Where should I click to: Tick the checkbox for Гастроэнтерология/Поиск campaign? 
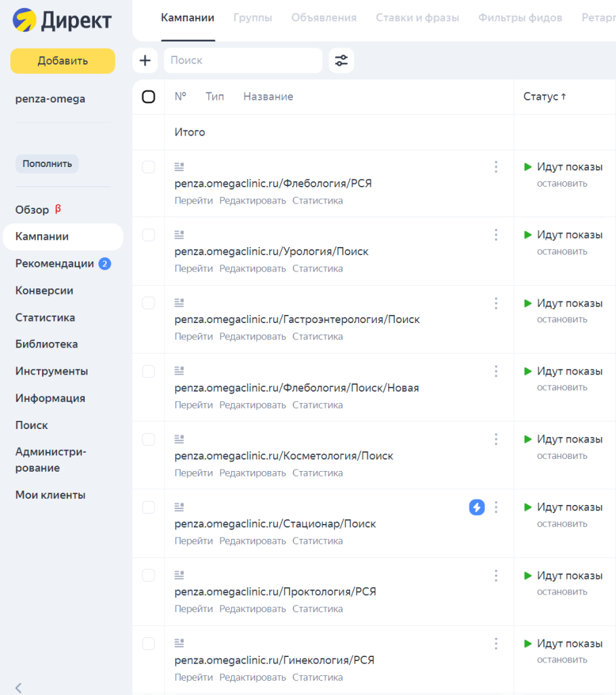click(149, 303)
